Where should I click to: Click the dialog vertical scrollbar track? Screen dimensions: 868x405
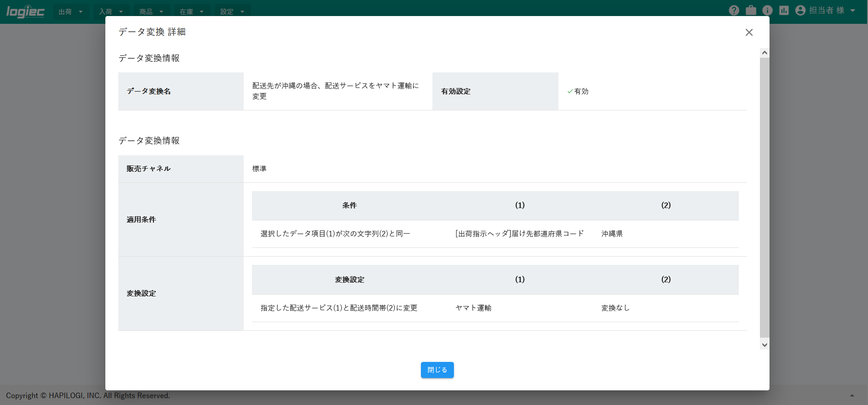click(x=764, y=198)
